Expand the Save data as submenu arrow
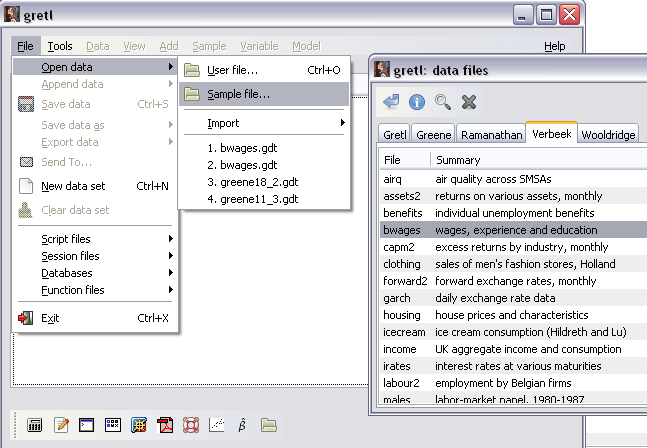The image size is (647, 448). 170,125
